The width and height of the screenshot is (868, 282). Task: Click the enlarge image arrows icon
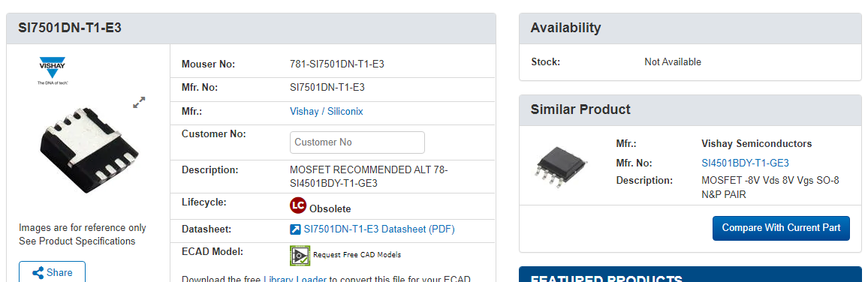pos(139,102)
